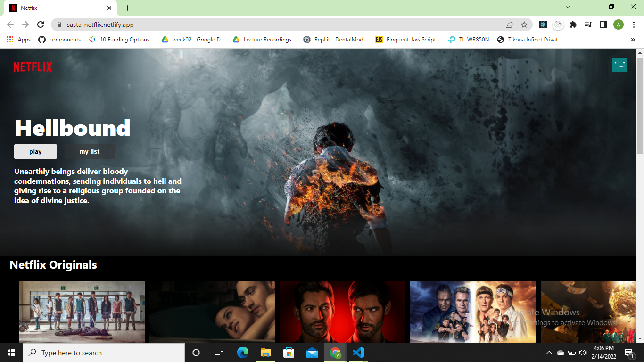Image resolution: width=644 pixels, height=362 pixels.
Task: Open TL-WR850N router bookmark
Action: pos(469,40)
